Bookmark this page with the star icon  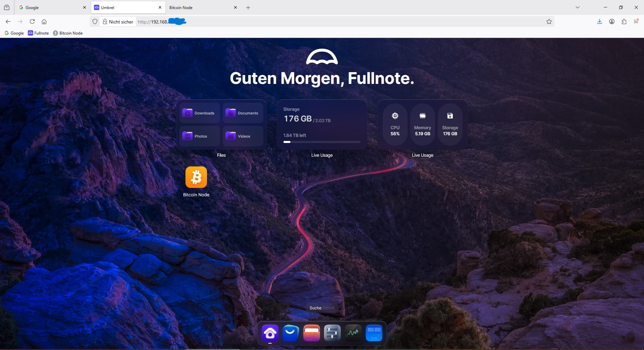pyautogui.click(x=549, y=22)
